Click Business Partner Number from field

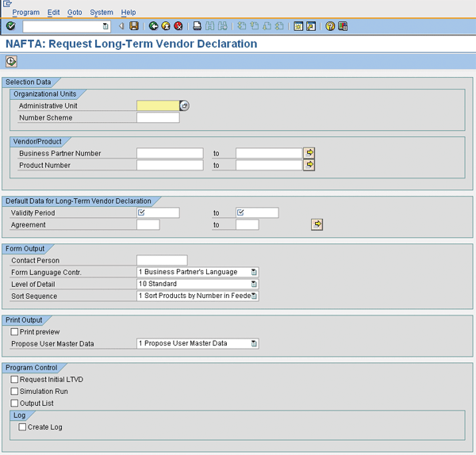(170, 153)
